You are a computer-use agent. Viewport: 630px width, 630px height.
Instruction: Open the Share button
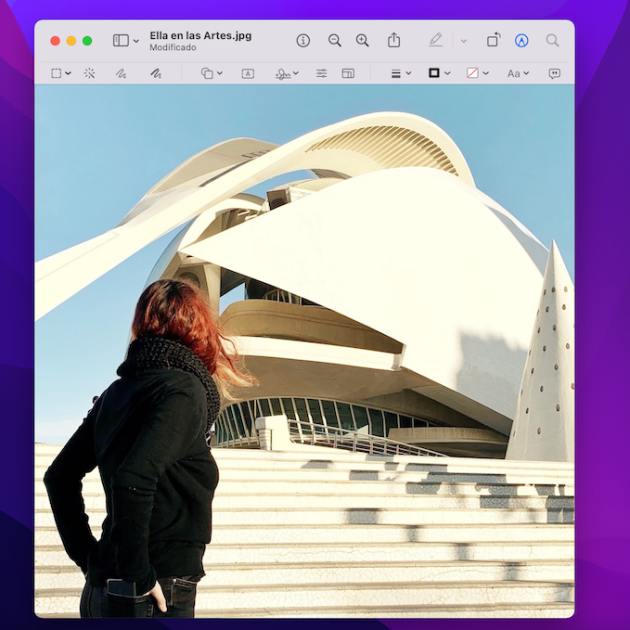point(394,40)
